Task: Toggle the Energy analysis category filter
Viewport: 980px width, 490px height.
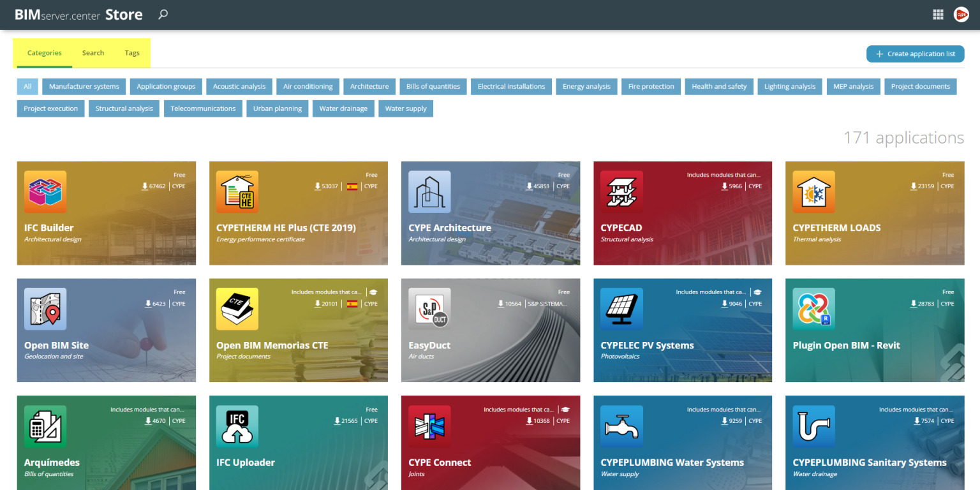Action: tap(586, 86)
